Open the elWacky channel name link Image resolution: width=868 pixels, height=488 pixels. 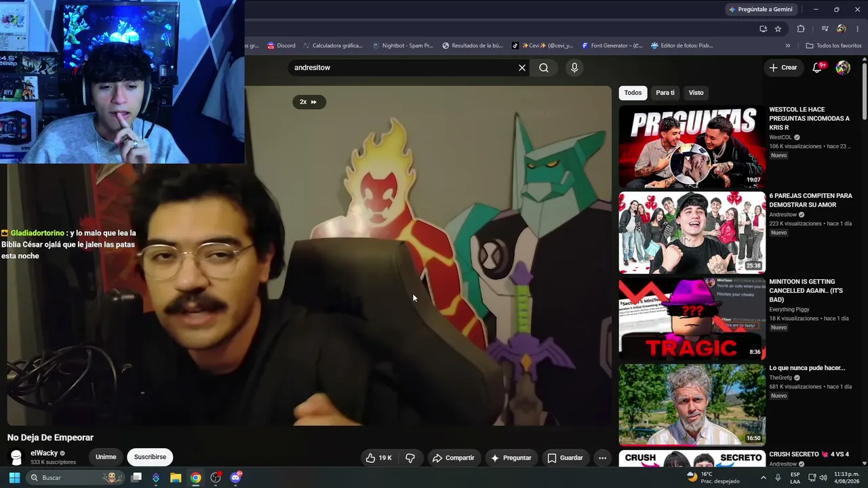click(x=44, y=453)
